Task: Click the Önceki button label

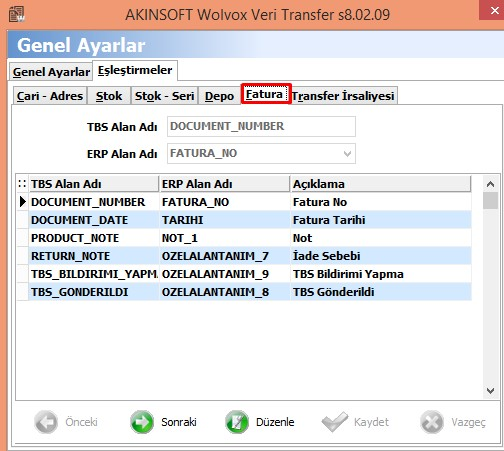Action: point(81,422)
